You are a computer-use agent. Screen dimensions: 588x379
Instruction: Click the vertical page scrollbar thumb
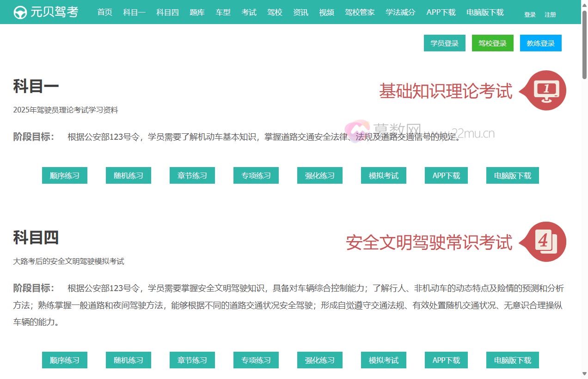[x=584, y=44]
